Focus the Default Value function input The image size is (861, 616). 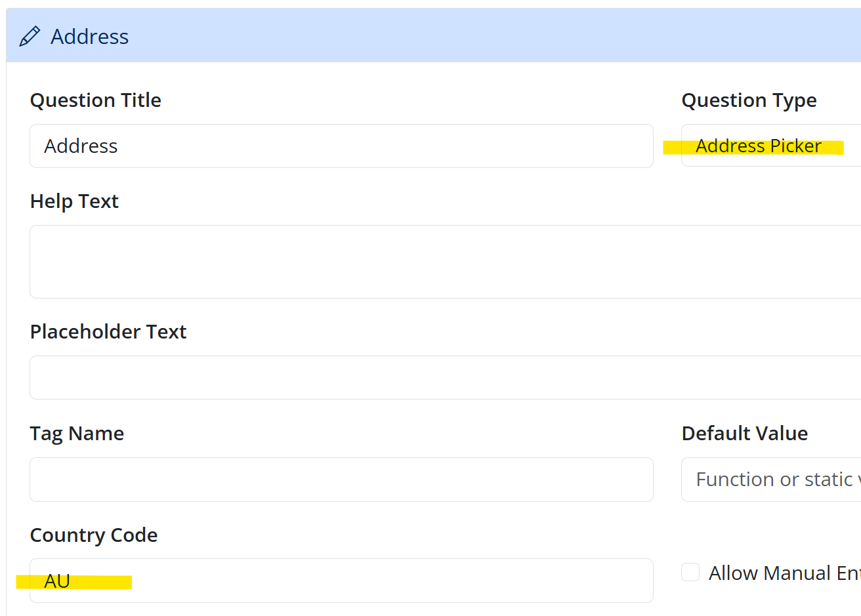pyautogui.click(x=771, y=480)
